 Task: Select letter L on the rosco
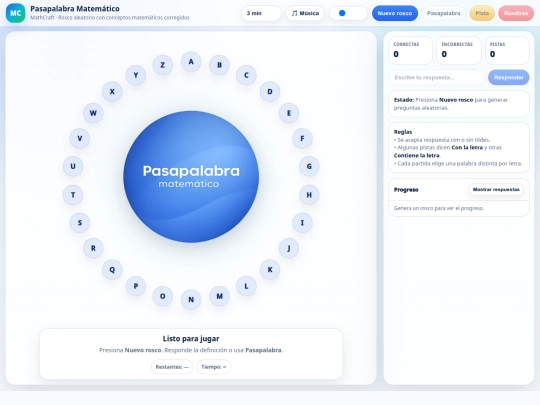tap(246, 286)
